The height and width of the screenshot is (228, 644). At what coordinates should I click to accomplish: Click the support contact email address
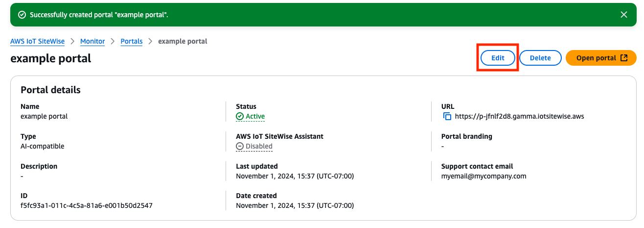tap(483, 176)
